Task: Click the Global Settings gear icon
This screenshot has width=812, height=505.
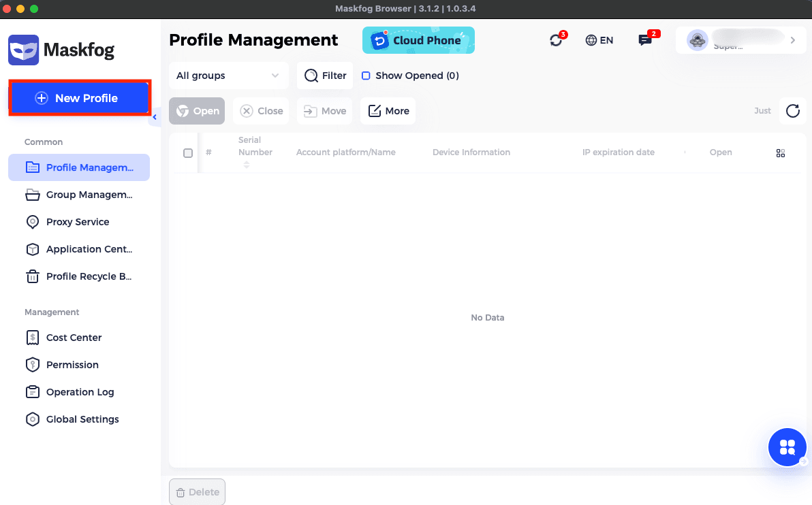Action: coord(33,419)
